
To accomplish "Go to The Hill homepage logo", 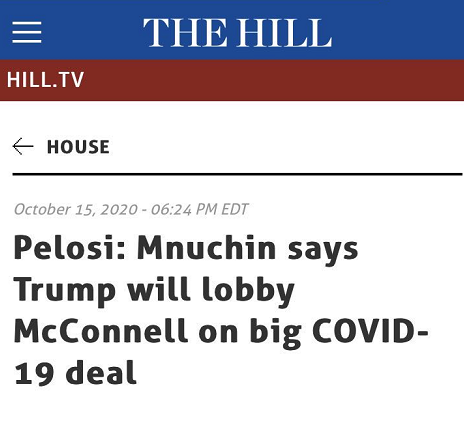I will point(237,32).
